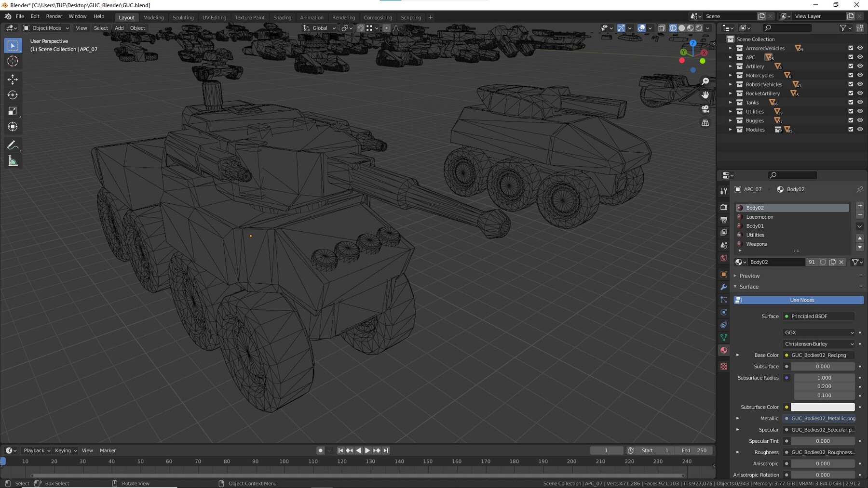Open the GGX distribution dropdown
Image resolution: width=868 pixels, height=488 pixels.
(x=818, y=332)
